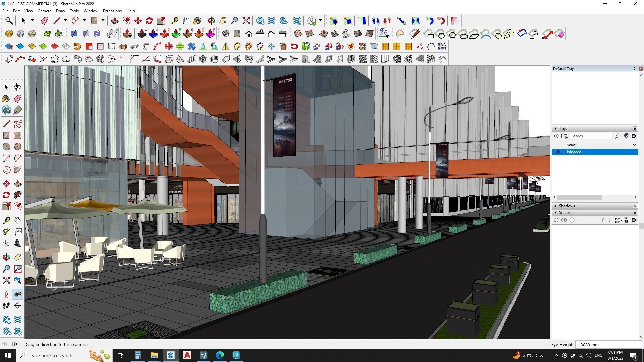Click Add Tag Folder button
The width and height of the screenshot is (644, 362).
[x=565, y=136]
